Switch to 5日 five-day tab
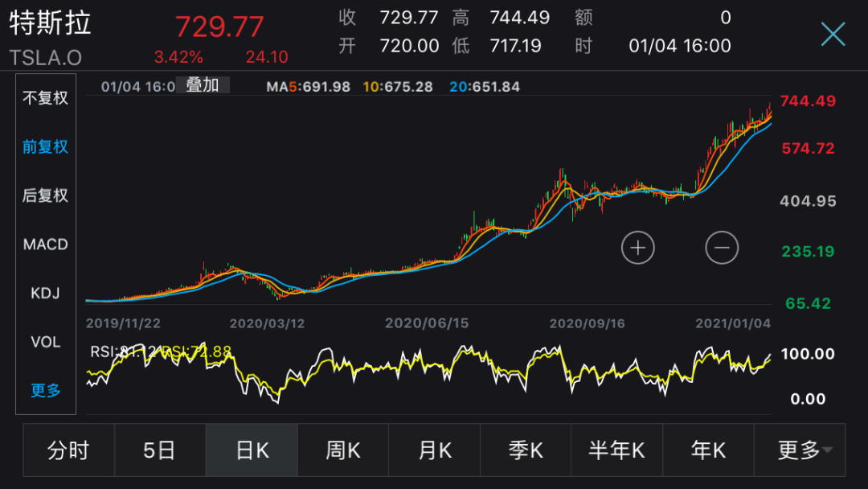Screen dimensions: 868x489 coord(160,450)
